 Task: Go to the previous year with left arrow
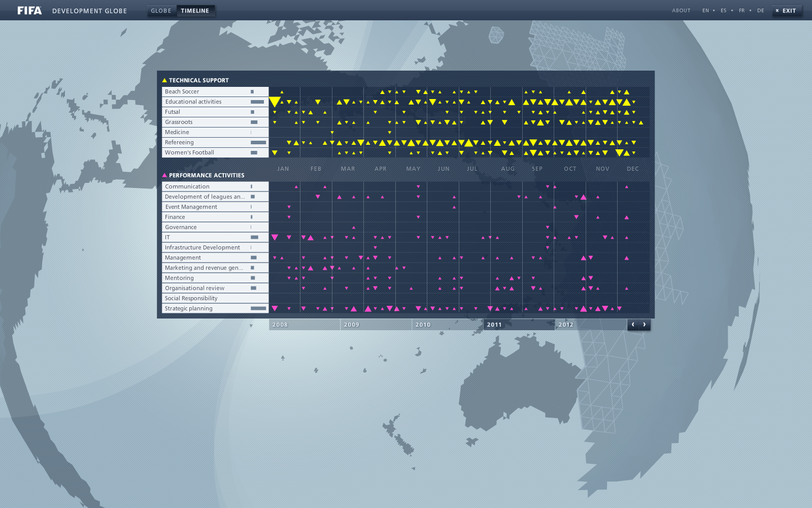(x=633, y=325)
